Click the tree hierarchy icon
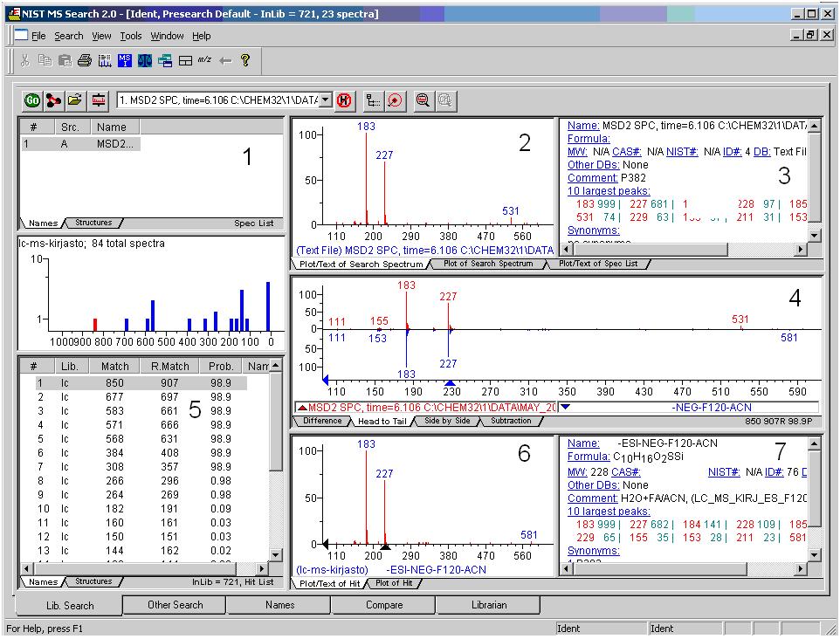Image resolution: width=840 pixels, height=639 pixels. [373, 100]
